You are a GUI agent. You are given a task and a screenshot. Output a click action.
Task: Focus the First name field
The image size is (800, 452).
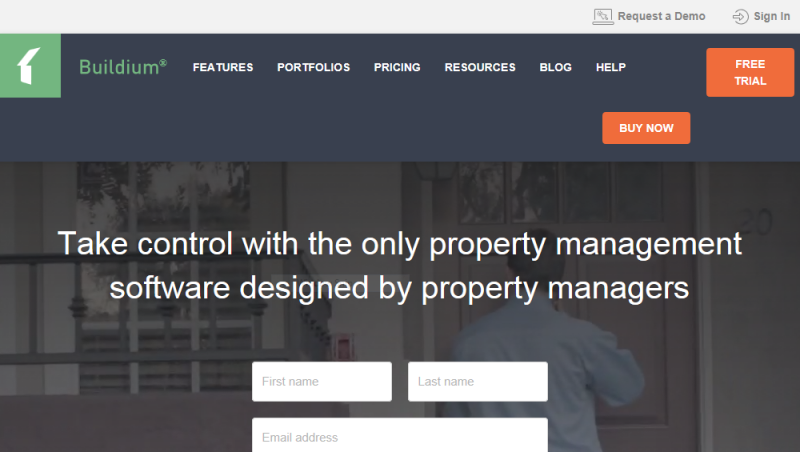(x=322, y=382)
